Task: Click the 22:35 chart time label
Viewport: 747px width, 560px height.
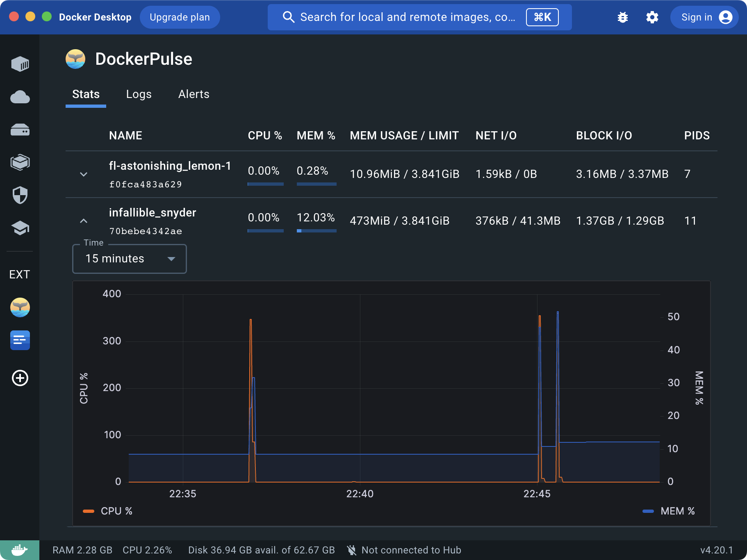Action: 183,494
